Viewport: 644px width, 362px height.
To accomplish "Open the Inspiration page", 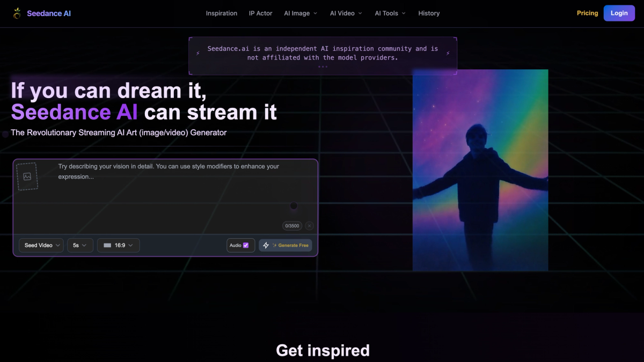I will (x=222, y=13).
